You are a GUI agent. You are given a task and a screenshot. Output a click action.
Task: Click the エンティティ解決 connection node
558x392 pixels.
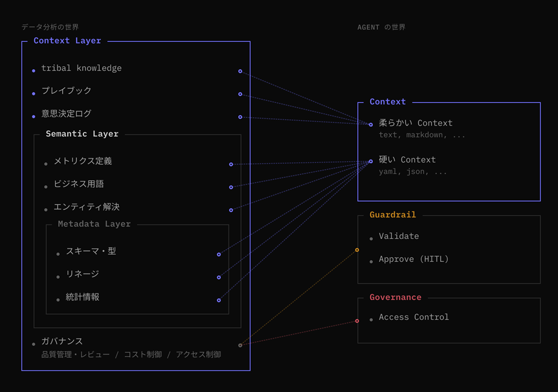tap(231, 210)
